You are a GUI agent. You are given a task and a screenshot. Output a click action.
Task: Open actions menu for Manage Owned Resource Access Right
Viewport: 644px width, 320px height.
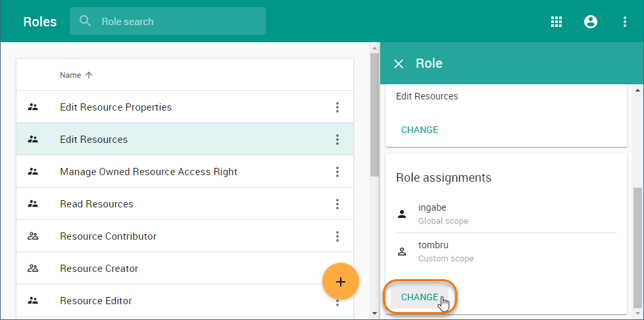click(x=337, y=172)
